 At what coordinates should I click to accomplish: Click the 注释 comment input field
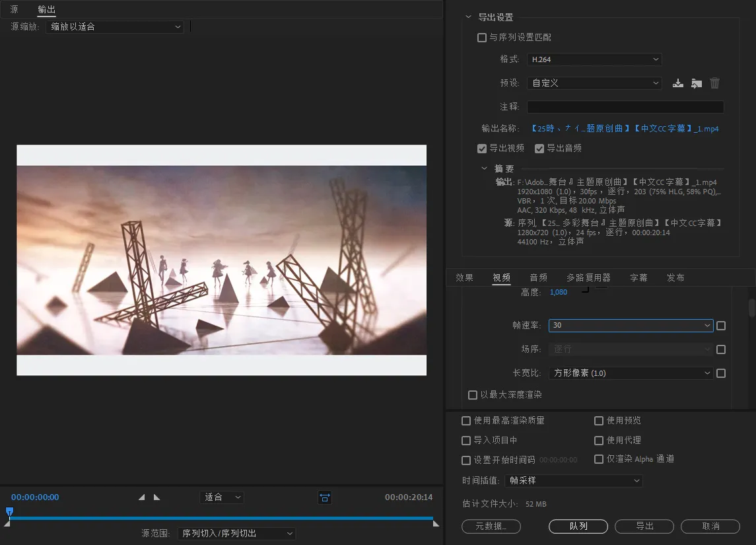point(625,106)
